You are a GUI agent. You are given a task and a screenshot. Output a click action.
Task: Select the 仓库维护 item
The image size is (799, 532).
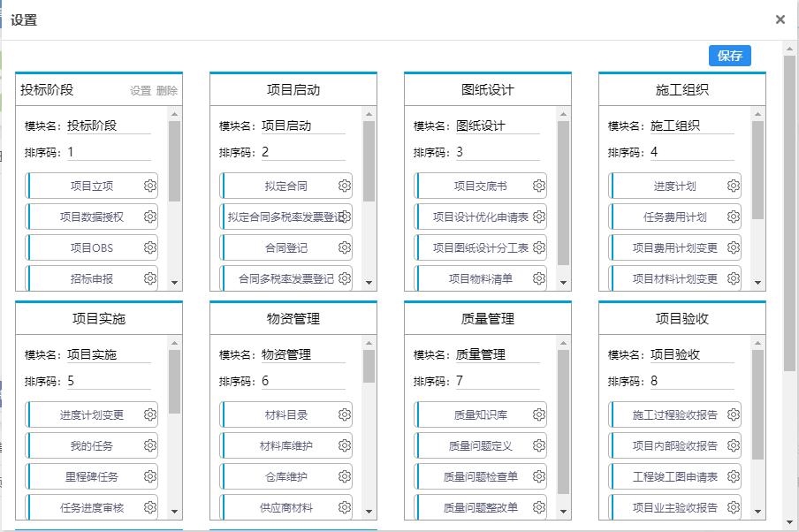tap(285, 476)
